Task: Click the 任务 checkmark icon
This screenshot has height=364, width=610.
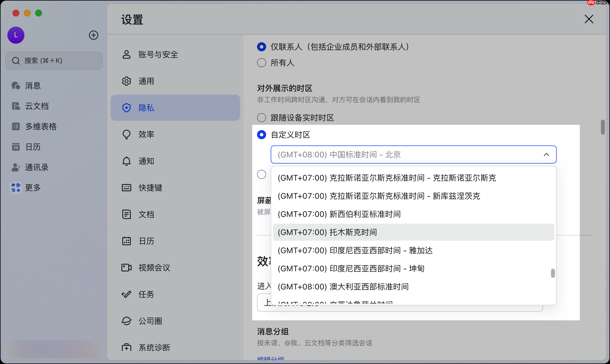Action: 127,294
